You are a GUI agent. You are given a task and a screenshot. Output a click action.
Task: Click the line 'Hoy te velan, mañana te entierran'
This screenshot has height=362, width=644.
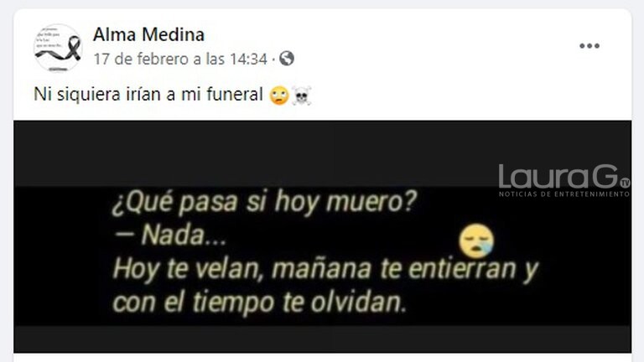(325, 269)
